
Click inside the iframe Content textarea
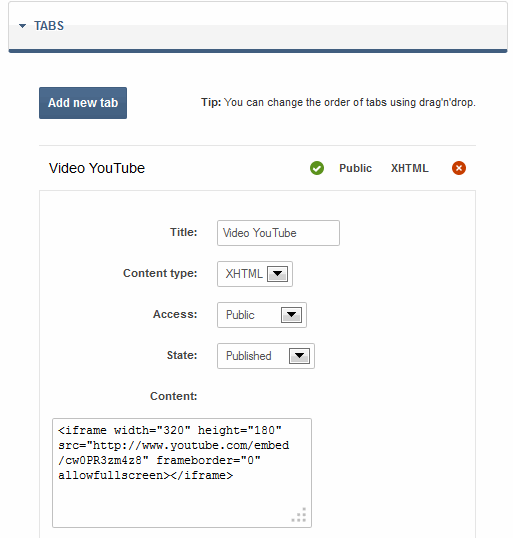point(182,473)
